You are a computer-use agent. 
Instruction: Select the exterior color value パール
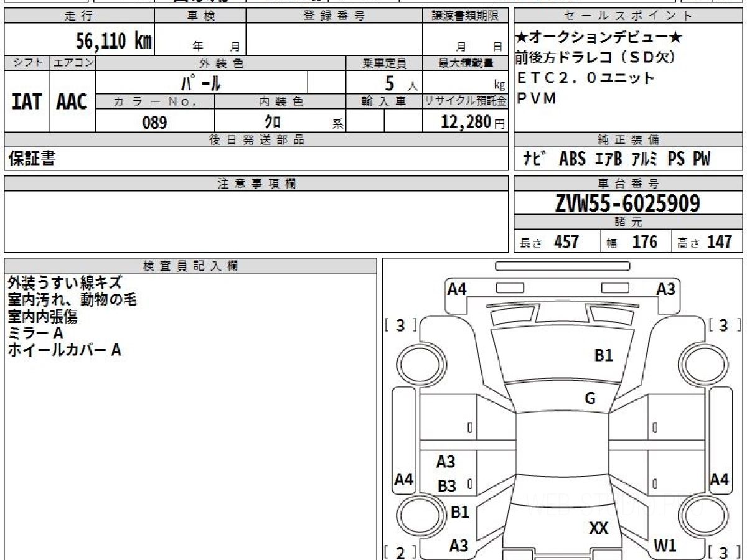(x=201, y=83)
